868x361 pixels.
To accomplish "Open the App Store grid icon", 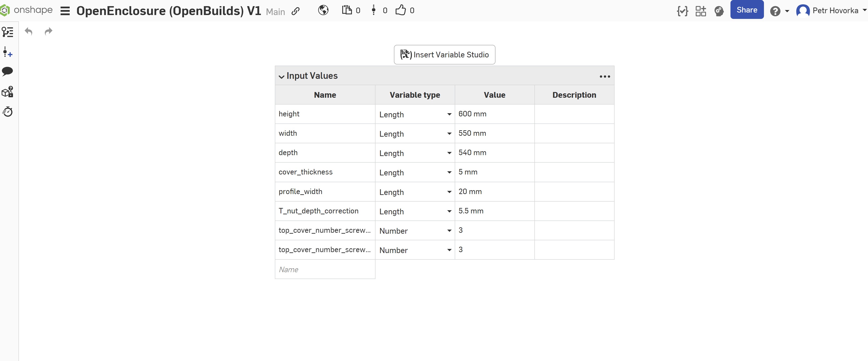I will 701,11.
